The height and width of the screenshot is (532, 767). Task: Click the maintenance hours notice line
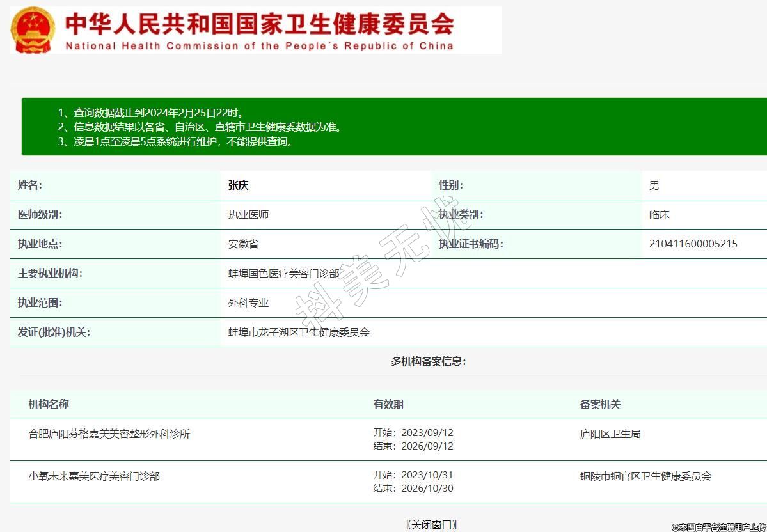(176, 141)
